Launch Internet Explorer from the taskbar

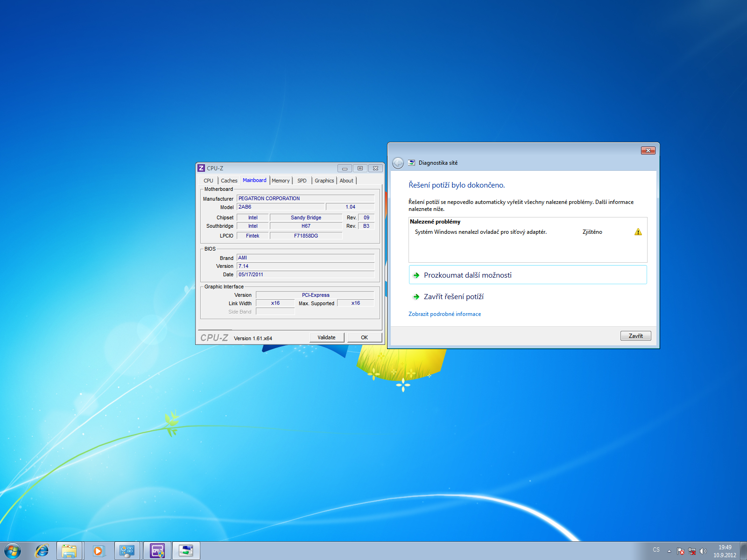pyautogui.click(x=42, y=551)
